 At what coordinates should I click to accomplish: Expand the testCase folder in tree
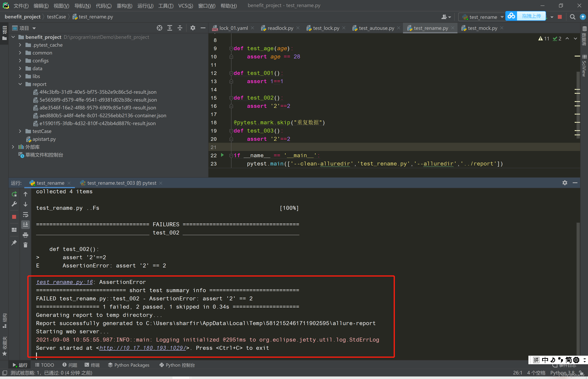(x=20, y=131)
